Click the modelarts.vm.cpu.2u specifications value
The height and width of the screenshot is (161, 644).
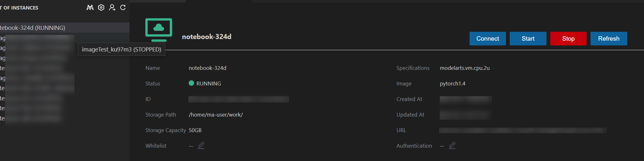[465, 68]
